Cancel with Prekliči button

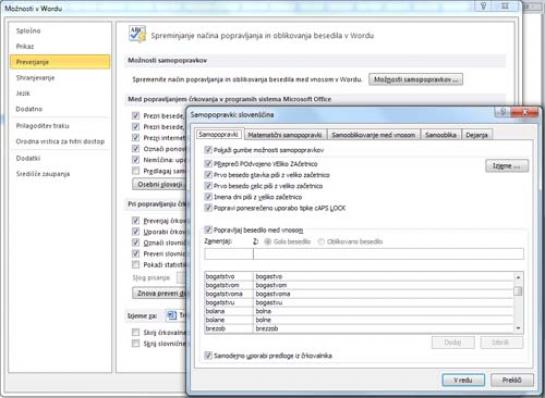click(x=512, y=380)
